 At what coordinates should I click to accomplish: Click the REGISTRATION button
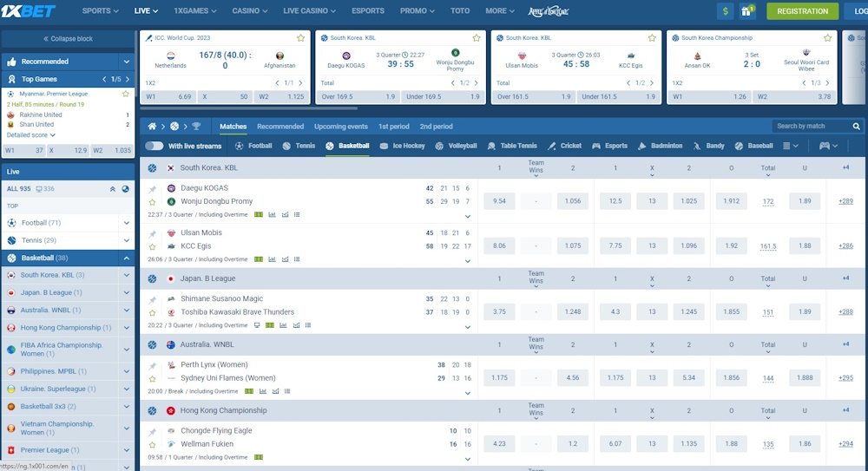(x=803, y=11)
